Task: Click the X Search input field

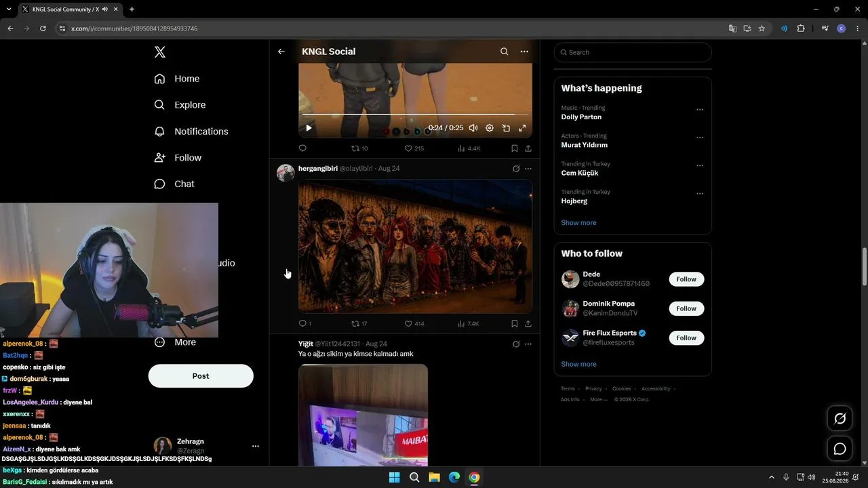Action: pos(633,52)
